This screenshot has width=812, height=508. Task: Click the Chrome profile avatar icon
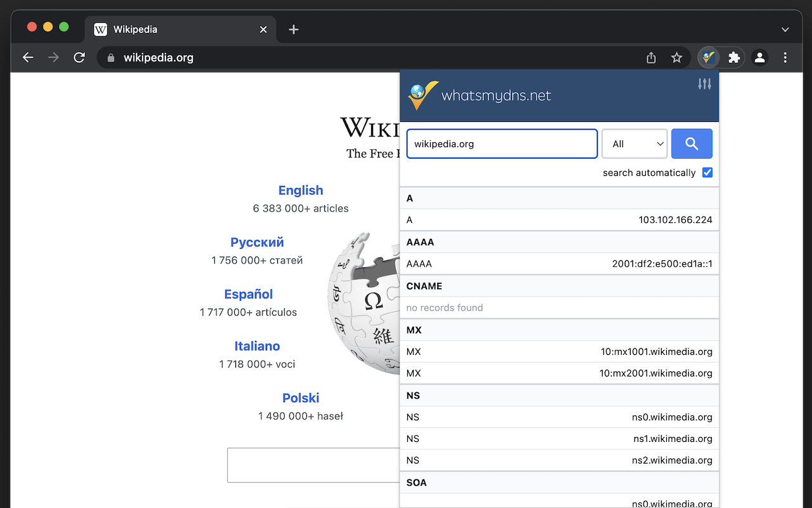[759, 57]
